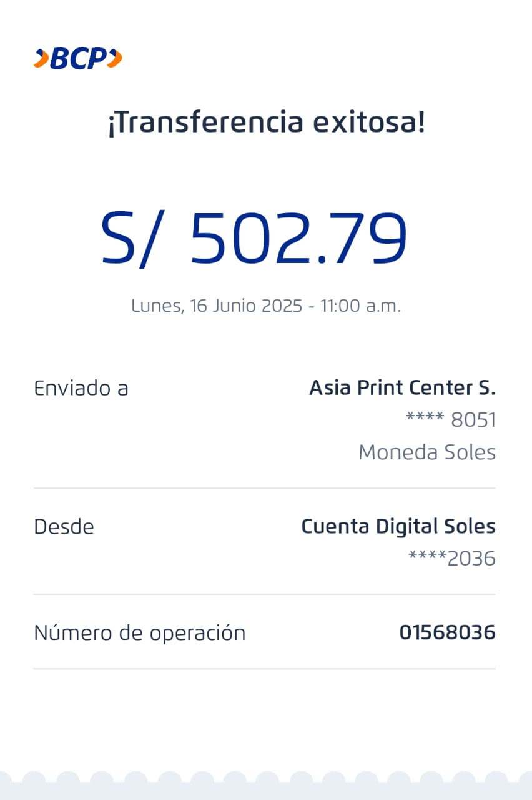The image size is (532, 800).
Task: Select the "Cuenta Digital Soles" source account
Action: coord(398,526)
